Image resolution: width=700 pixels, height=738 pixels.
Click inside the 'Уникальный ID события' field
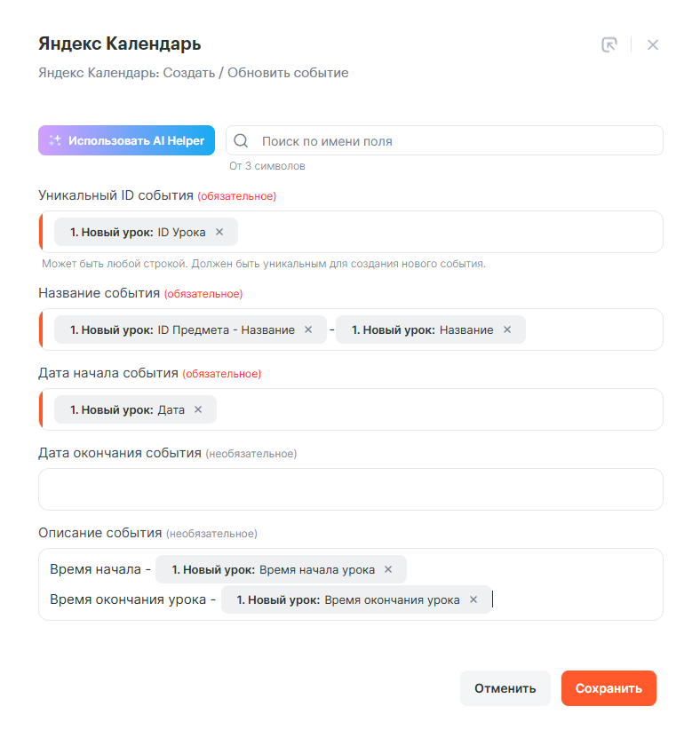click(444, 232)
